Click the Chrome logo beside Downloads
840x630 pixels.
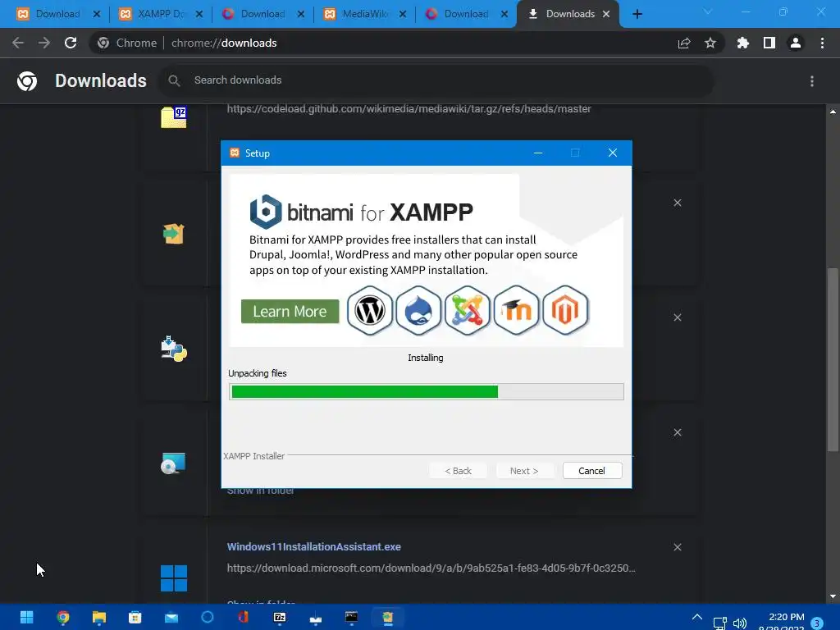(27, 81)
